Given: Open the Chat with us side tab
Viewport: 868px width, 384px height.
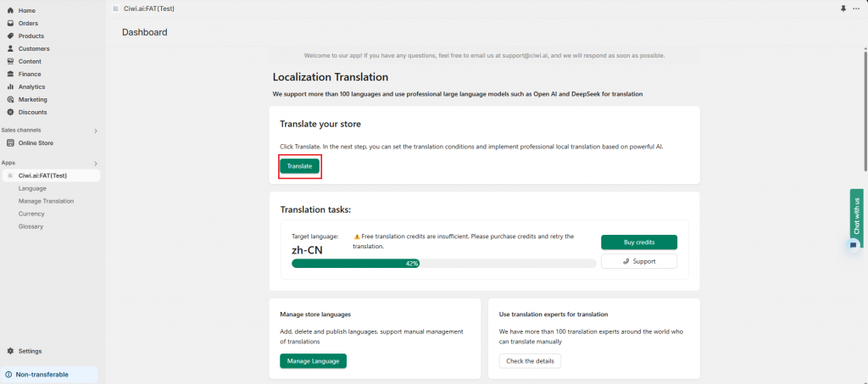Looking at the screenshot, I should tap(856, 215).
